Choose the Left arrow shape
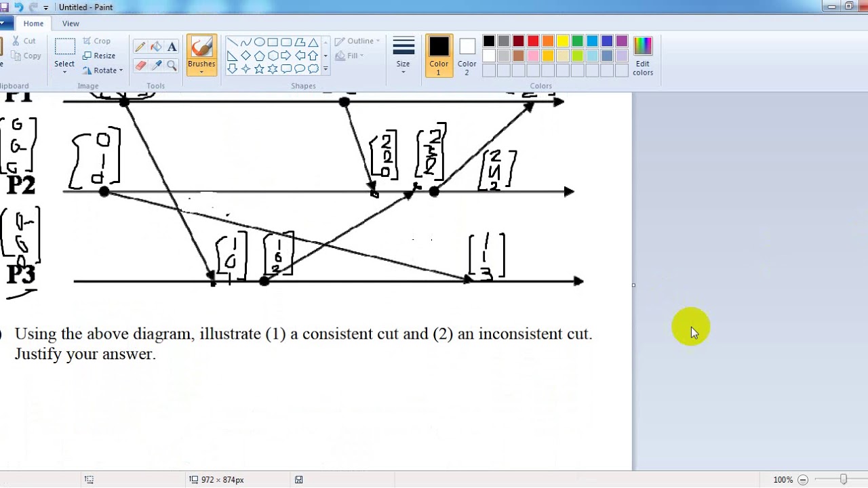 click(x=300, y=56)
